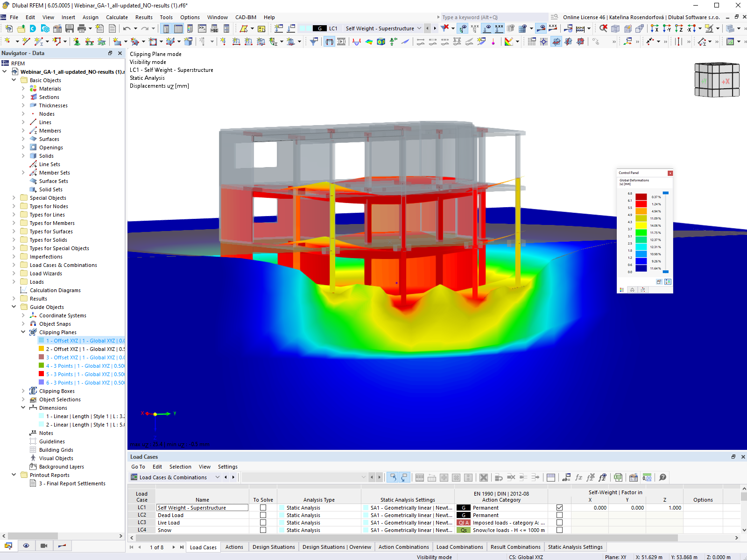Click the fx function icon in Load Cases toolbar
The height and width of the screenshot is (560, 747).
pyautogui.click(x=579, y=477)
